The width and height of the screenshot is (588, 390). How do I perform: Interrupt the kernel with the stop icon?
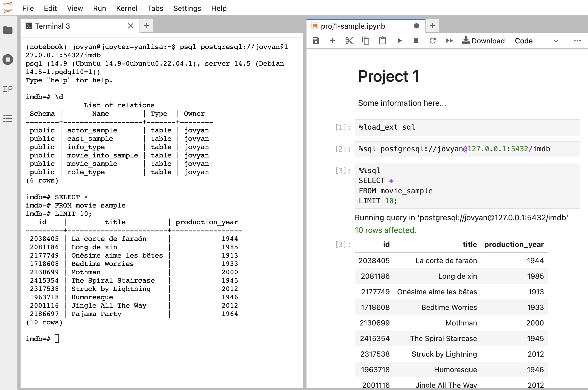416,41
